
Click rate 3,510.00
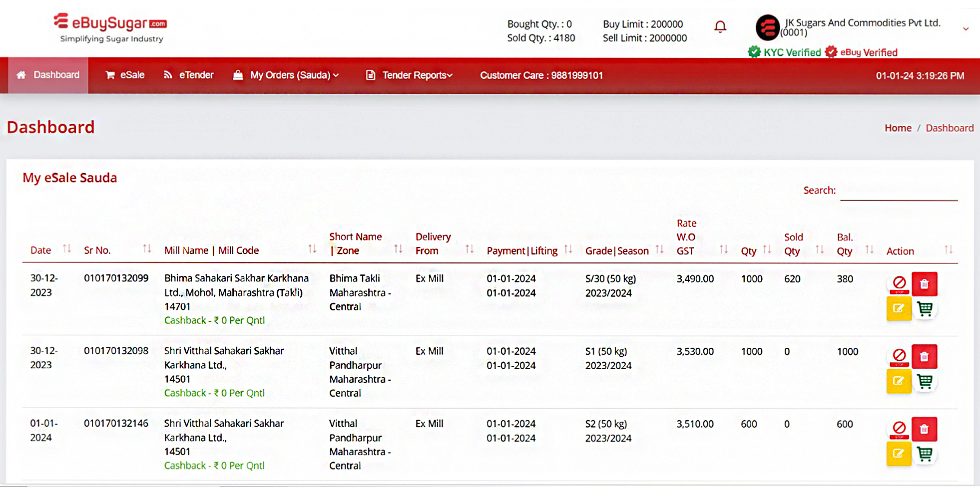coord(695,424)
